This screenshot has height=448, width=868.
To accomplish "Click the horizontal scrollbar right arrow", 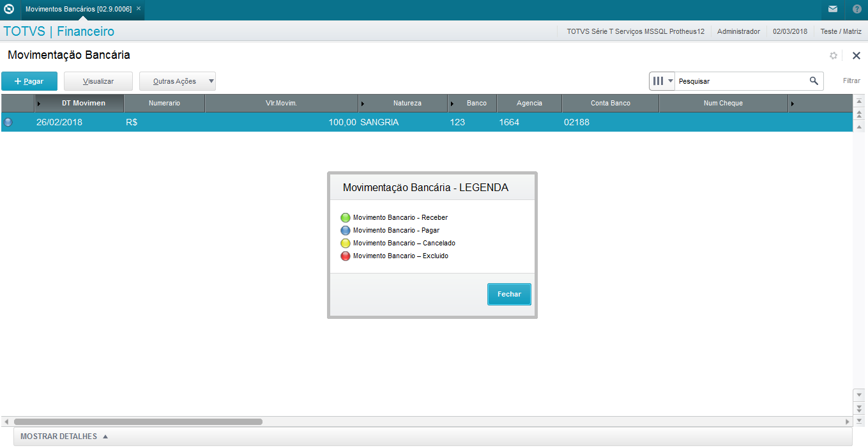I will click(x=848, y=422).
